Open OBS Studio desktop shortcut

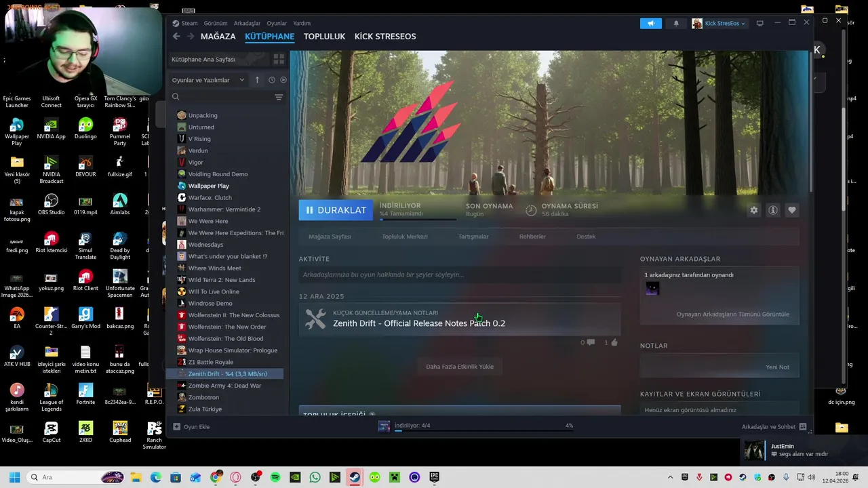[x=51, y=205]
